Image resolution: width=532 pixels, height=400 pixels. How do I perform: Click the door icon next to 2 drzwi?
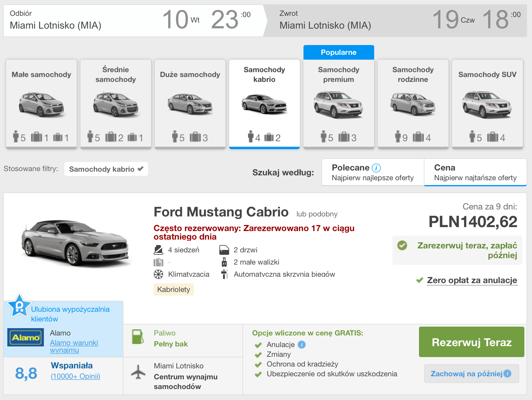tap(224, 250)
